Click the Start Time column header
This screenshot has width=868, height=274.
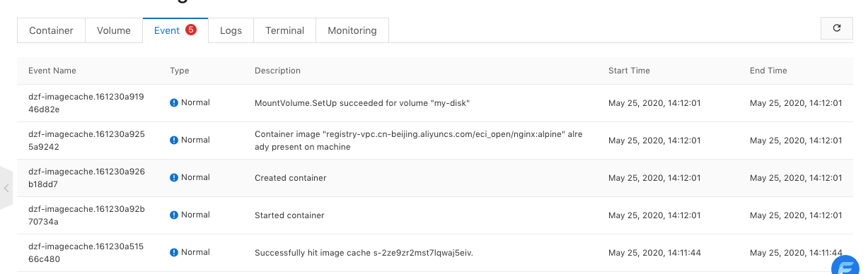[x=629, y=71]
